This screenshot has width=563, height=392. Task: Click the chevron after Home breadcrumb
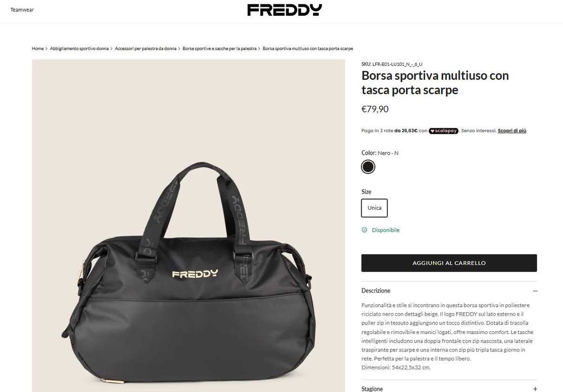tap(46, 48)
